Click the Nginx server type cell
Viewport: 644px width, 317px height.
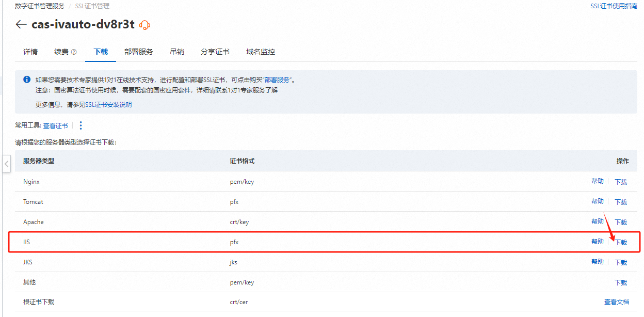pyautogui.click(x=31, y=182)
